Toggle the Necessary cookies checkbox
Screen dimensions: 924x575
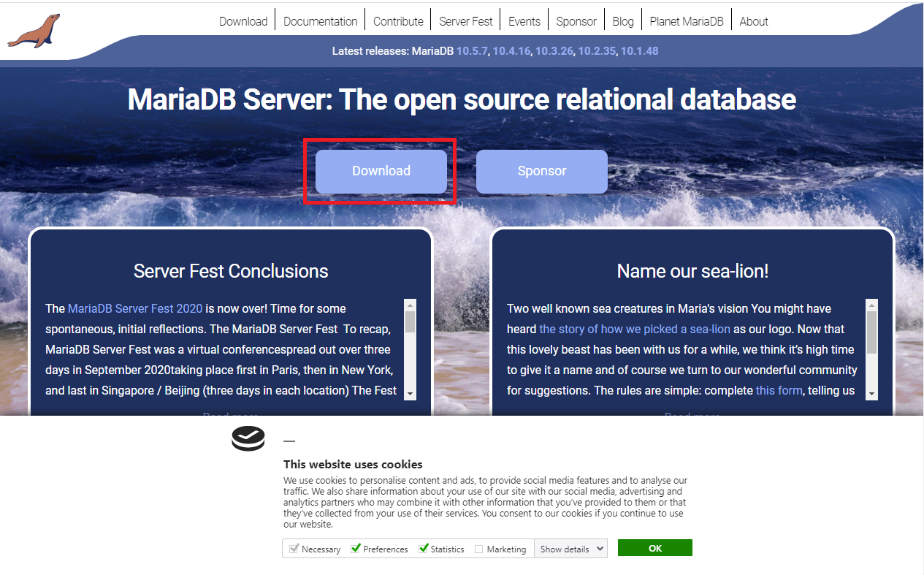(x=294, y=549)
